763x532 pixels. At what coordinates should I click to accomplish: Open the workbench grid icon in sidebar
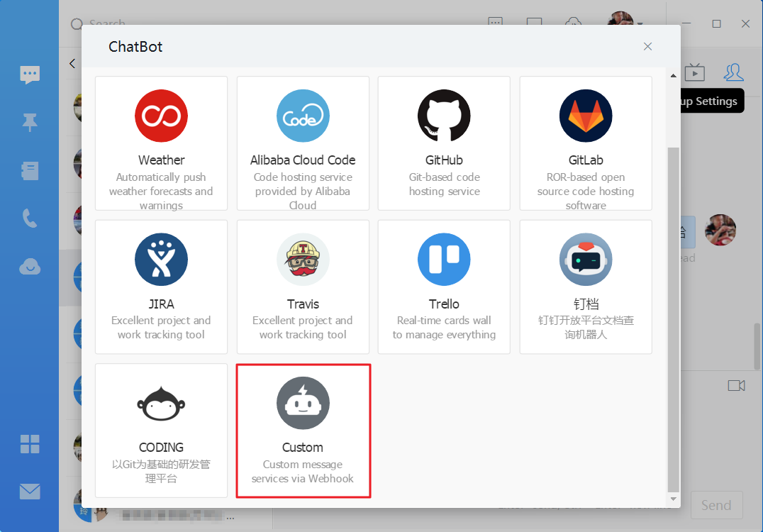click(30, 444)
